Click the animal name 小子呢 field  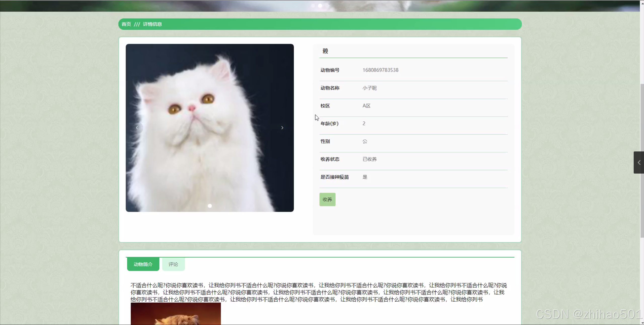pos(369,88)
